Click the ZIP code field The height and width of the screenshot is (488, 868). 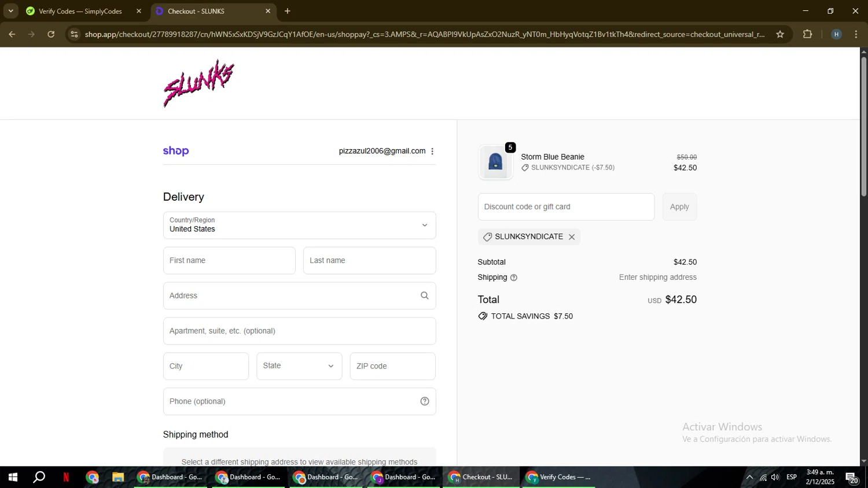[392, 366]
